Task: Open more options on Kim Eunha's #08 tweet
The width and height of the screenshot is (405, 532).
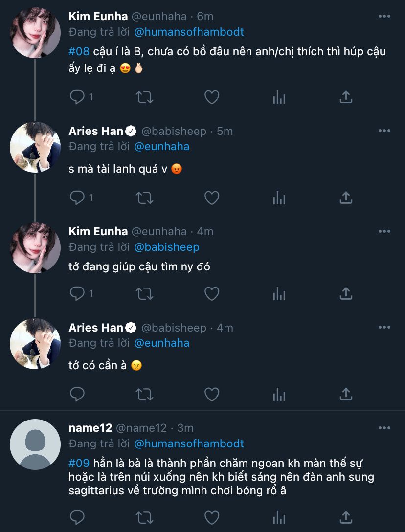Action: [x=384, y=16]
